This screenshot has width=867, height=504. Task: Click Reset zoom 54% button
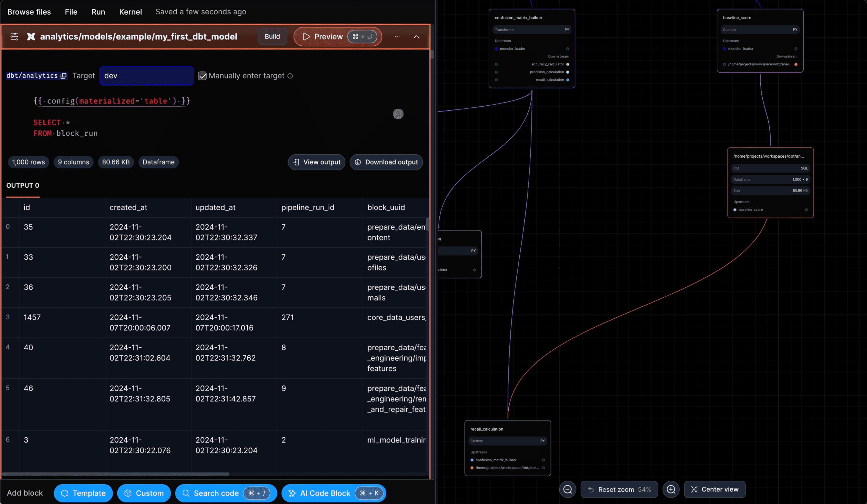(619, 489)
